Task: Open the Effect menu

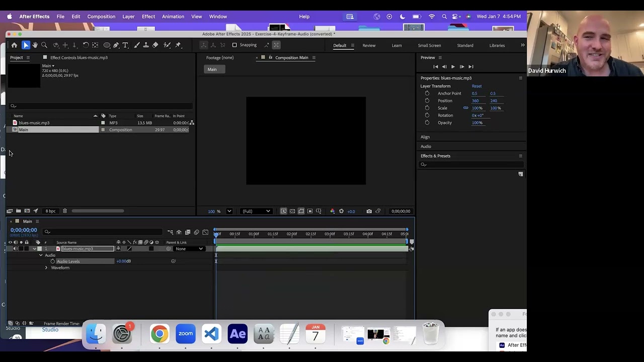Action: (x=148, y=17)
